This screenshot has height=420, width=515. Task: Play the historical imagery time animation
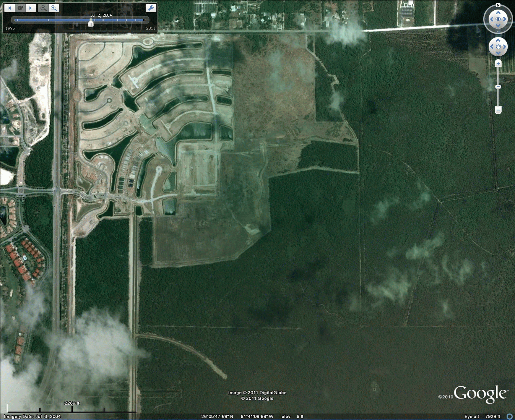[x=20, y=8]
